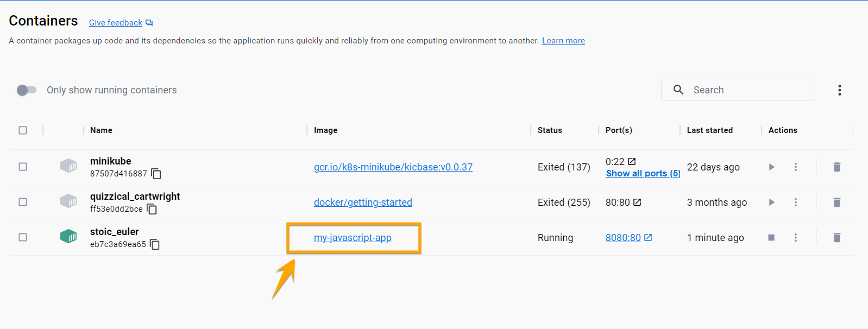Delete the quizzical_cartwright container with trash icon
Screen dimensions: 868x329
click(837, 203)
